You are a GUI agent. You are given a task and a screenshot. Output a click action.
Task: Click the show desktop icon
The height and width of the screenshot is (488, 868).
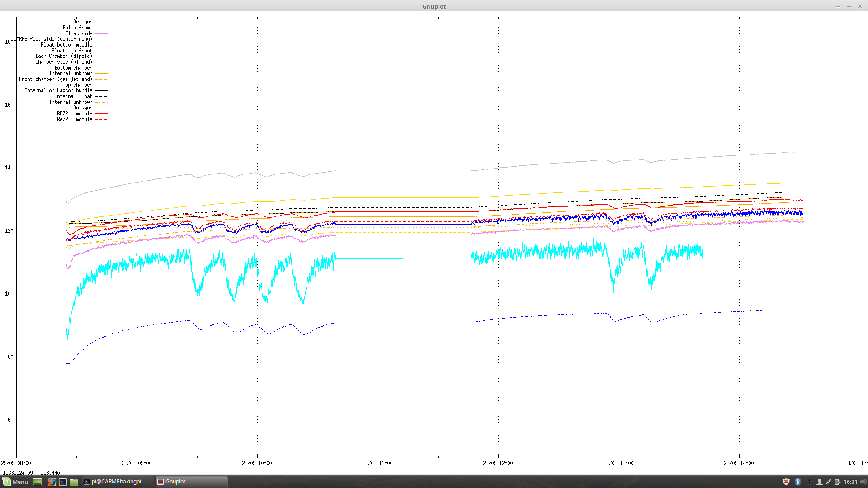pos(38,482)
